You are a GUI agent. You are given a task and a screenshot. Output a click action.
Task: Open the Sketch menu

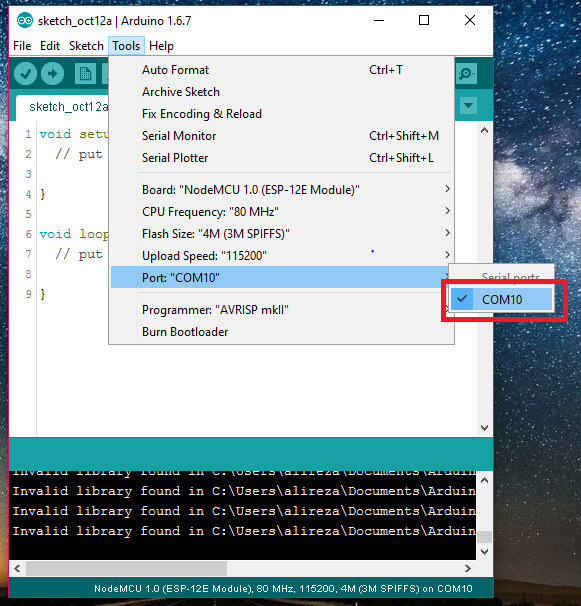click(x=86, y=46)
